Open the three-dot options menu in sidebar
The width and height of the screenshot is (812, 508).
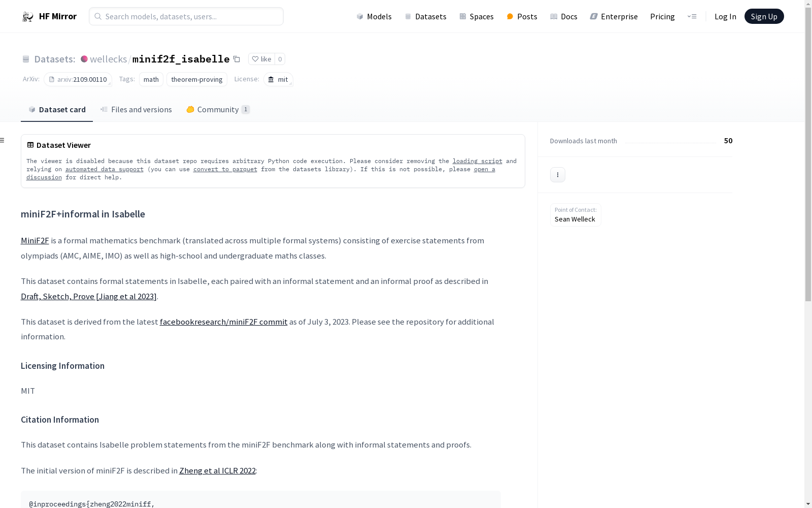[558, 175]
